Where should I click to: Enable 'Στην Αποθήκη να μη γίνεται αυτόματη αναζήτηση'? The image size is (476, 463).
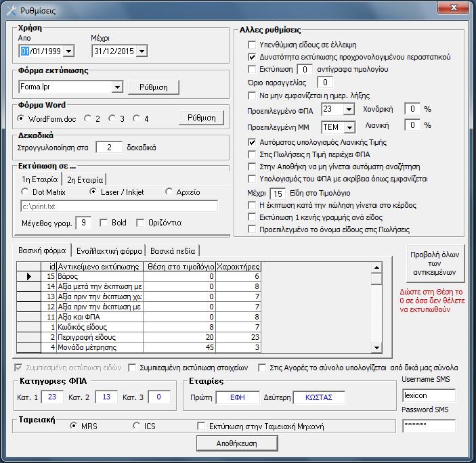click(x=252, y=167)
